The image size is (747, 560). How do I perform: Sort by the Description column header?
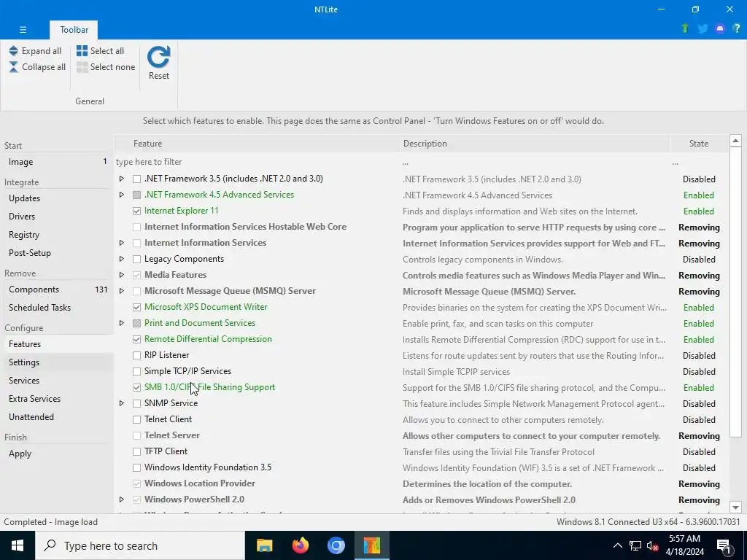(x=534, y=144)
